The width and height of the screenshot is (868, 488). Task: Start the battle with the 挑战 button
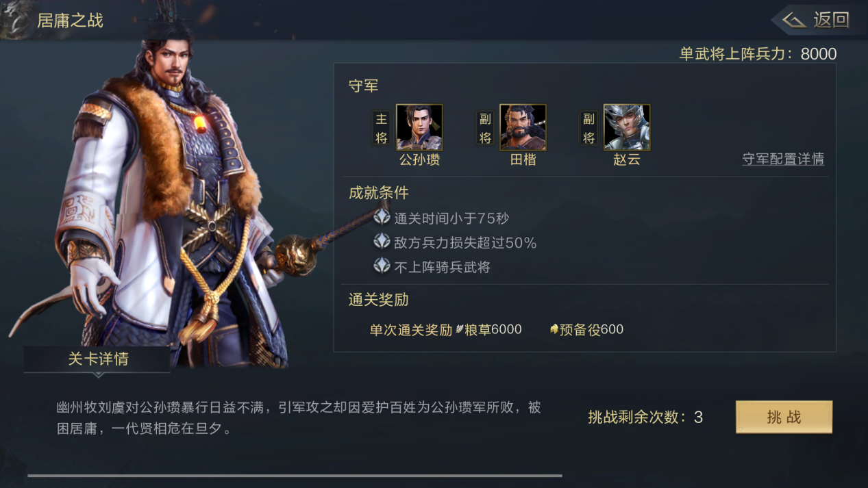784,417
